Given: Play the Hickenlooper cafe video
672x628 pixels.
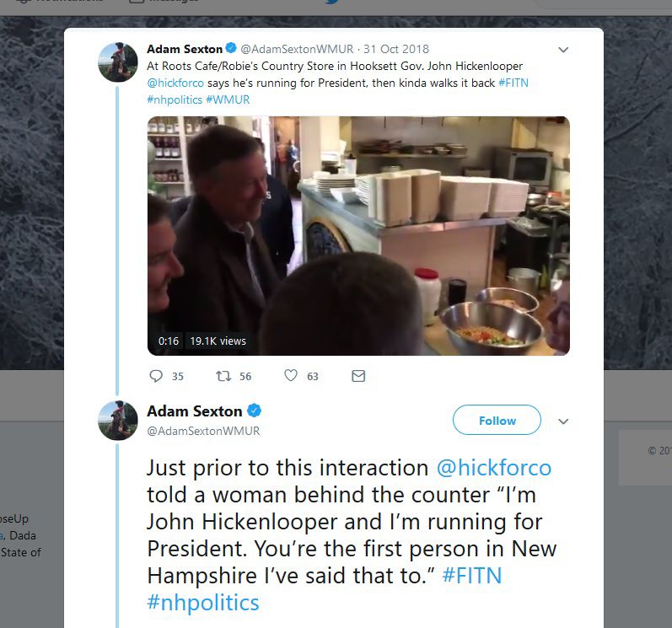Looking at the screenshot, I should (x=358, y=235).
